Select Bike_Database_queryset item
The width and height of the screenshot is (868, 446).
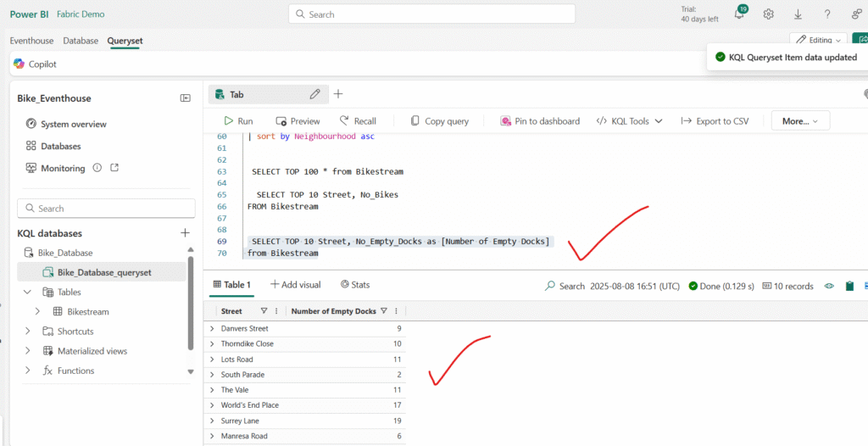[x=102, y=272]
